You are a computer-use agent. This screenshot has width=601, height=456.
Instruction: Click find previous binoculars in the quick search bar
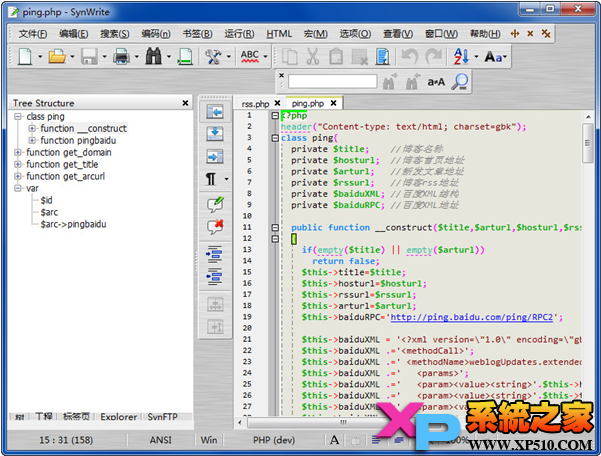coord(412,82)
